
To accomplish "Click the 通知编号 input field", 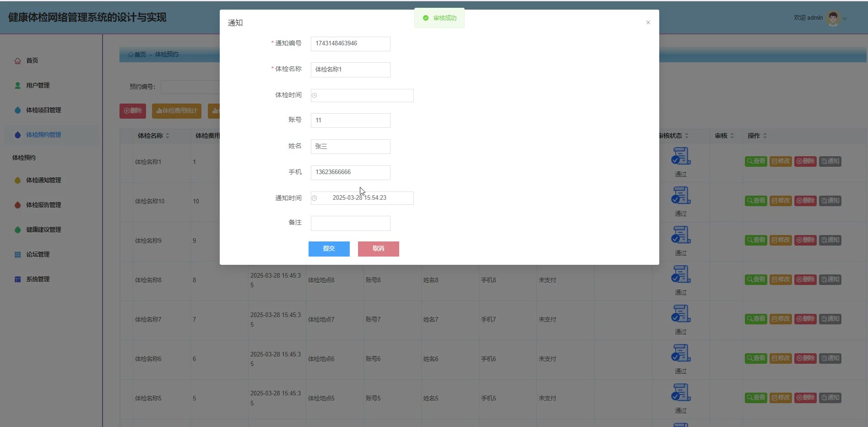I will coord(350,44).
